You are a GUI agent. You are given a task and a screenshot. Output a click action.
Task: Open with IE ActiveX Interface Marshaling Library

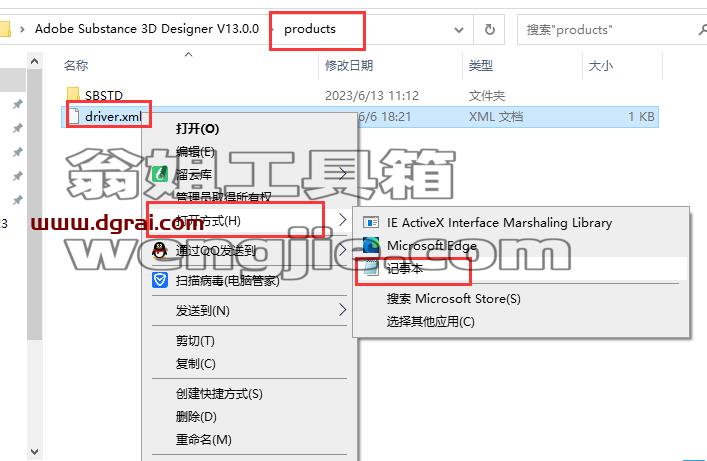pos(521,222)
